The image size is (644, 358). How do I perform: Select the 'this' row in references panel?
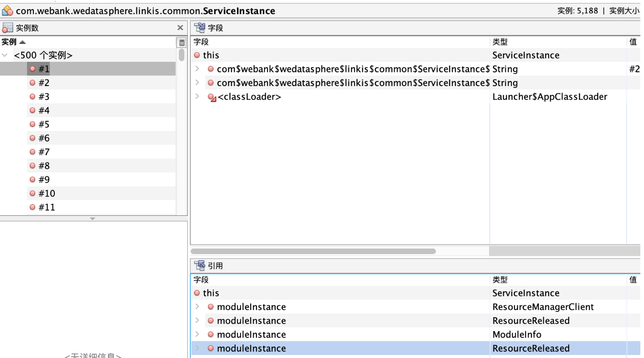415,293
